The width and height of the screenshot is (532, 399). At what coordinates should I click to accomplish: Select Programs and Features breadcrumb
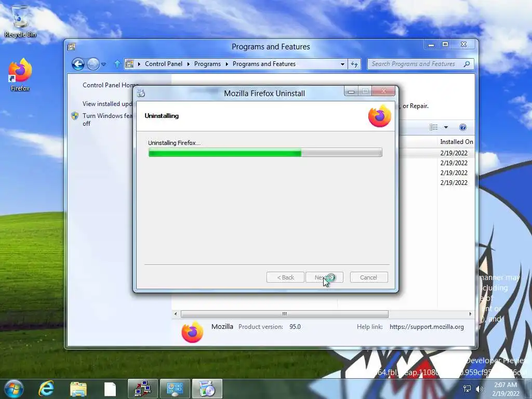pos(264,64)
